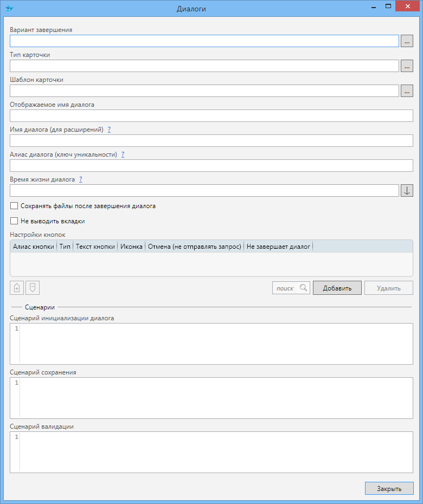Click the move row up icon
Screen dimensions: 423x504
17,288
